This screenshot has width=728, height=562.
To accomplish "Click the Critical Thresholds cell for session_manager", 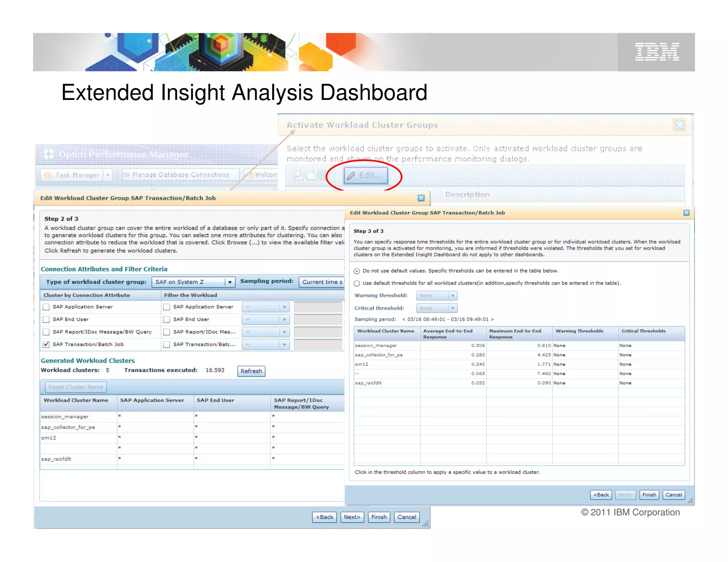I will pyautogui.click(x=651, y=346).
